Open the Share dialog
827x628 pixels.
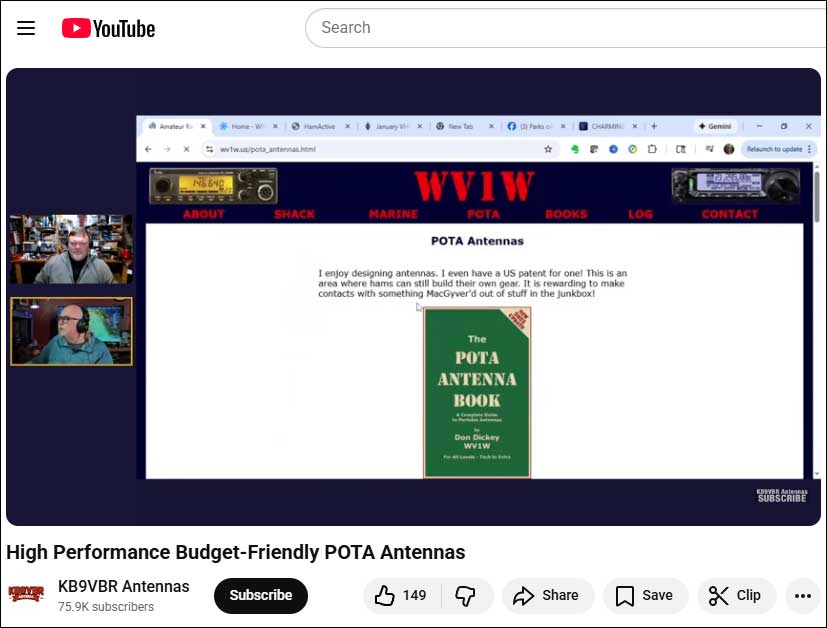click(x=547, y=595)
